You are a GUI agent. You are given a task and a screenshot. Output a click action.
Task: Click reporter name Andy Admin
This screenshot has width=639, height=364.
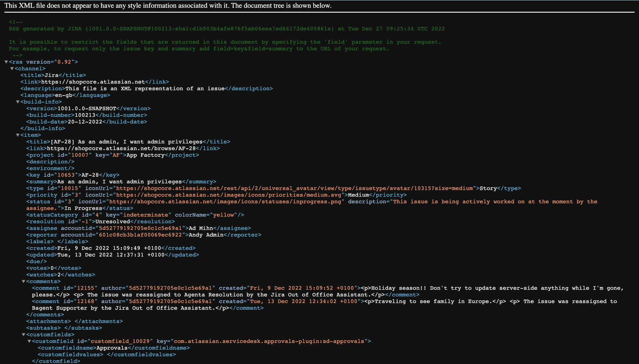coord(206,235)
